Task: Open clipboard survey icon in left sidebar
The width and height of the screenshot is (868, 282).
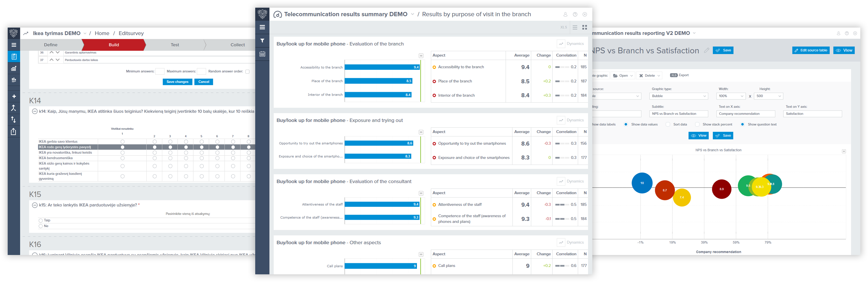Action: (14, 56)
